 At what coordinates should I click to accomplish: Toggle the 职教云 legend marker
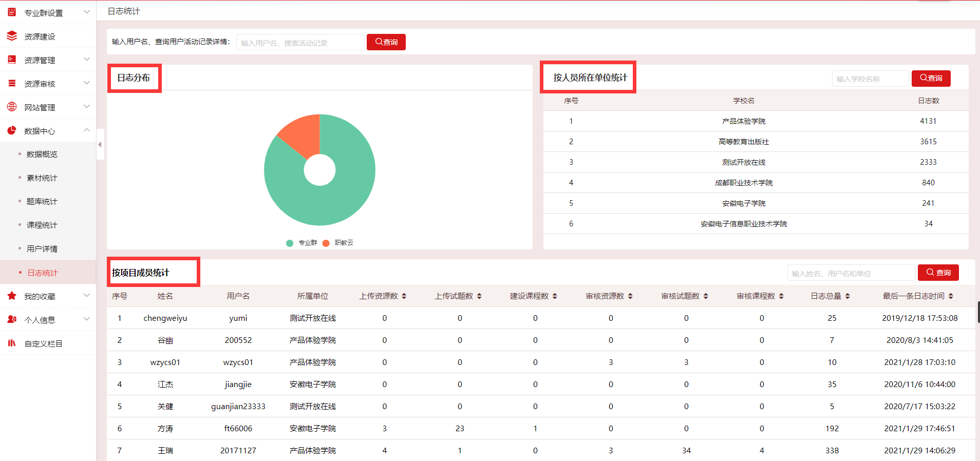[326, 243]
